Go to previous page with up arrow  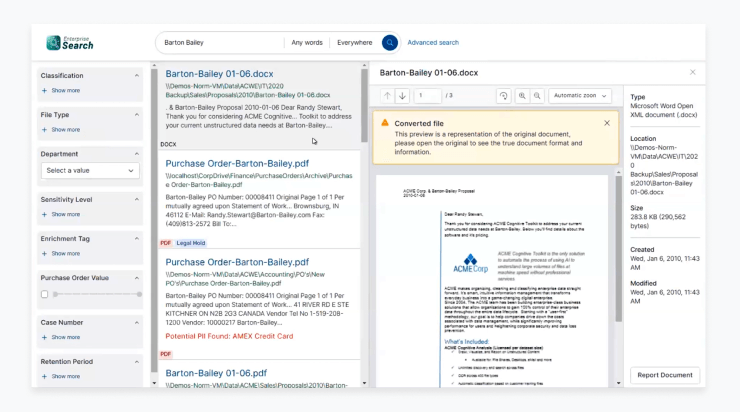[x=387, y=96]
